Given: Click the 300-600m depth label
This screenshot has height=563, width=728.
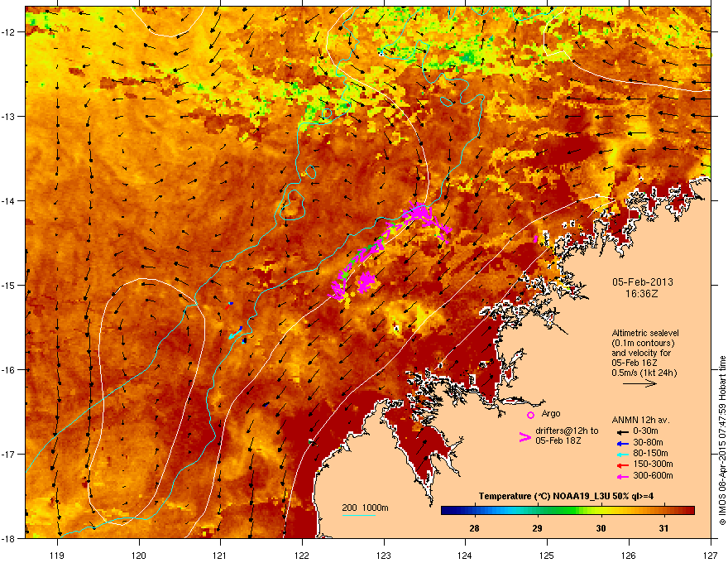Looking at the screenshot, I should 653,475.
